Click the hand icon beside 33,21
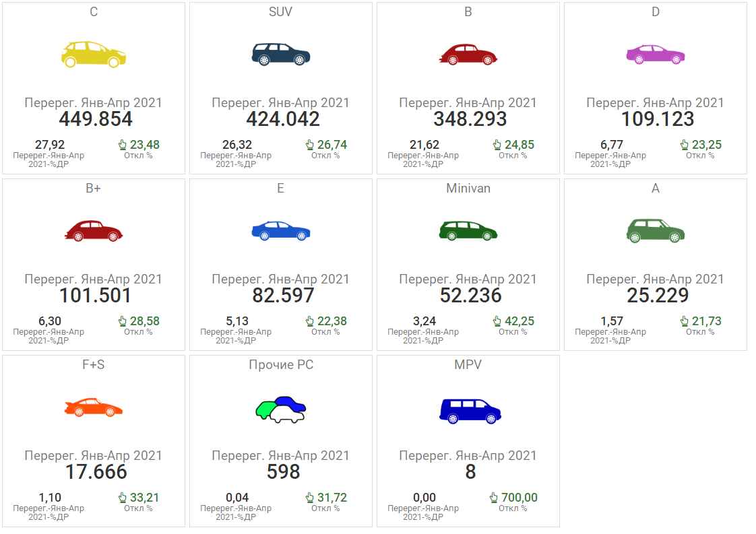The image size is (756, 534). [x=123, y=498]
